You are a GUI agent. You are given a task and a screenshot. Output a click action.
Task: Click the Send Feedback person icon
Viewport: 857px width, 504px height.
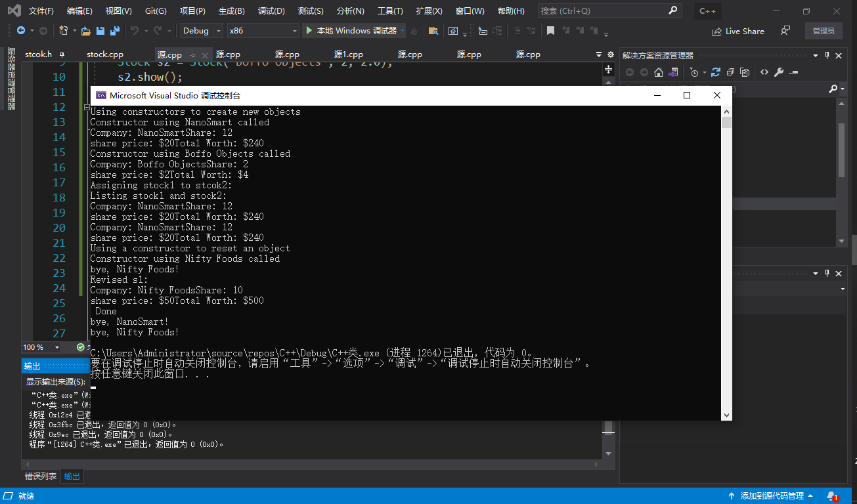[785, 31]
